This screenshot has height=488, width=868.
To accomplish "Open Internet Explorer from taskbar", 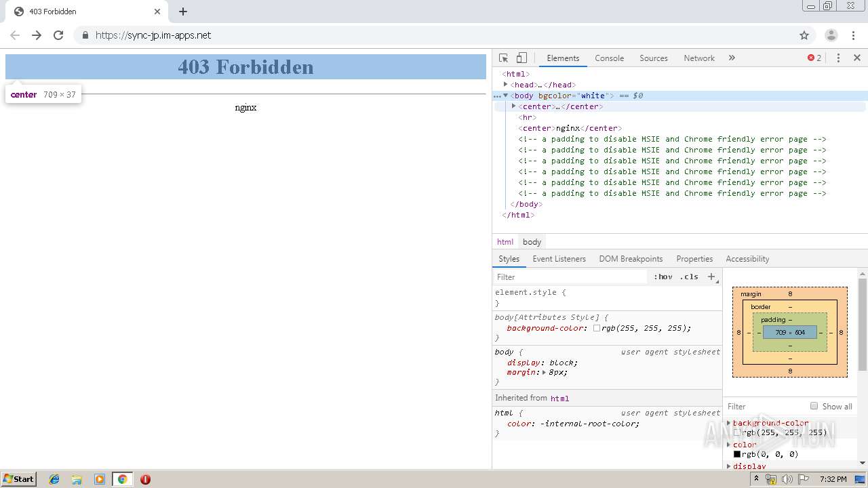I will point(54,479).
